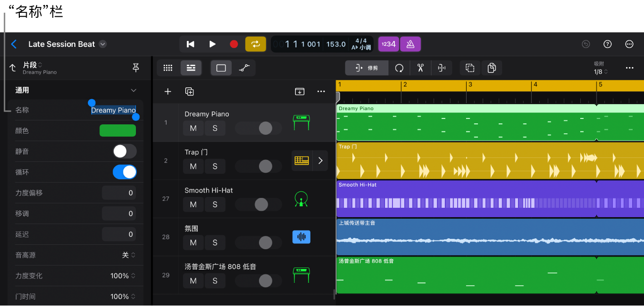Start playback with the Play button
The width and height of the screenshot is (644, 306).
(212, 44)
